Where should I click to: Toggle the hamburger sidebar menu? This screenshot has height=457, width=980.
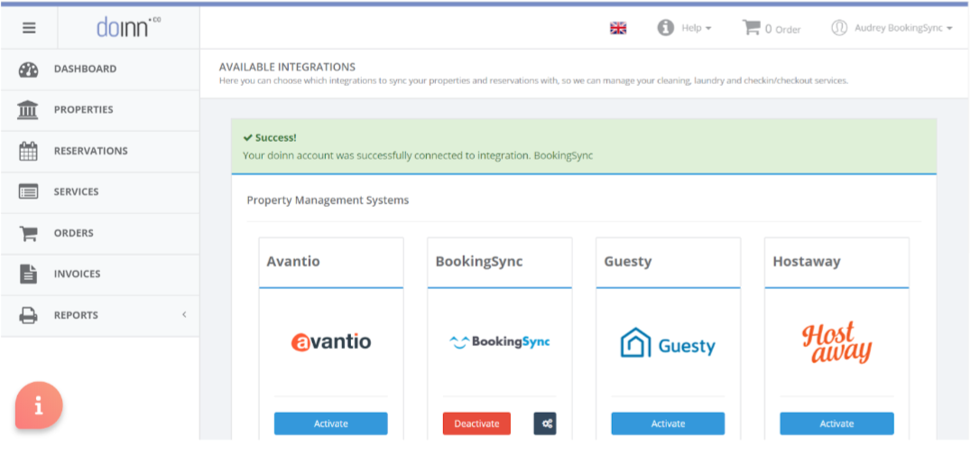click(29, 28)
